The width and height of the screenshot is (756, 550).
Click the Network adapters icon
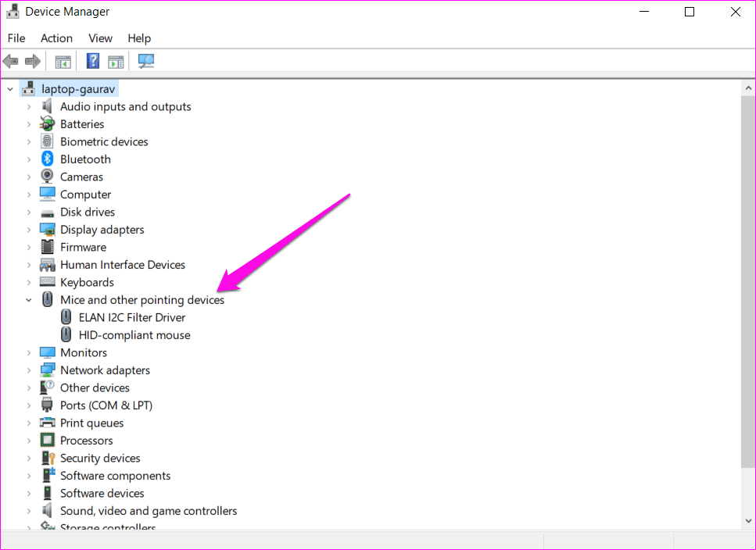(x=47, y=370)
